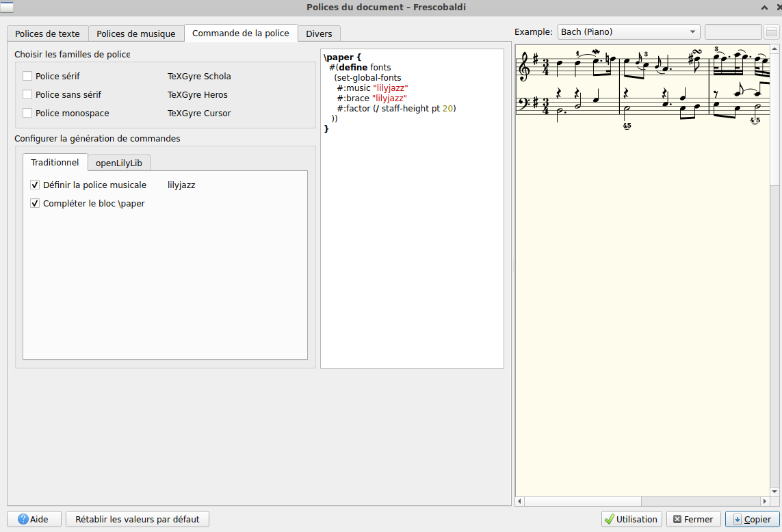This screenshot has height=532, width=782.
Task: Click the horizontal scrollbar thumb in preview
Action: click(582, 501)
